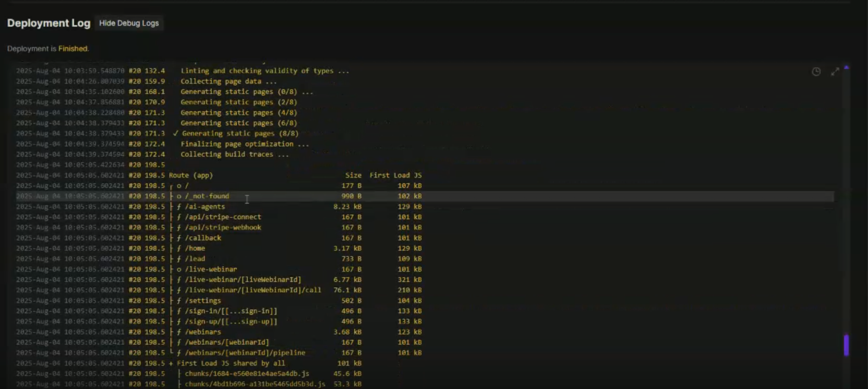The image size is (868, 389).
Task: Click the clock timestamp icon in log panel
Action: [x=816, y=72]
